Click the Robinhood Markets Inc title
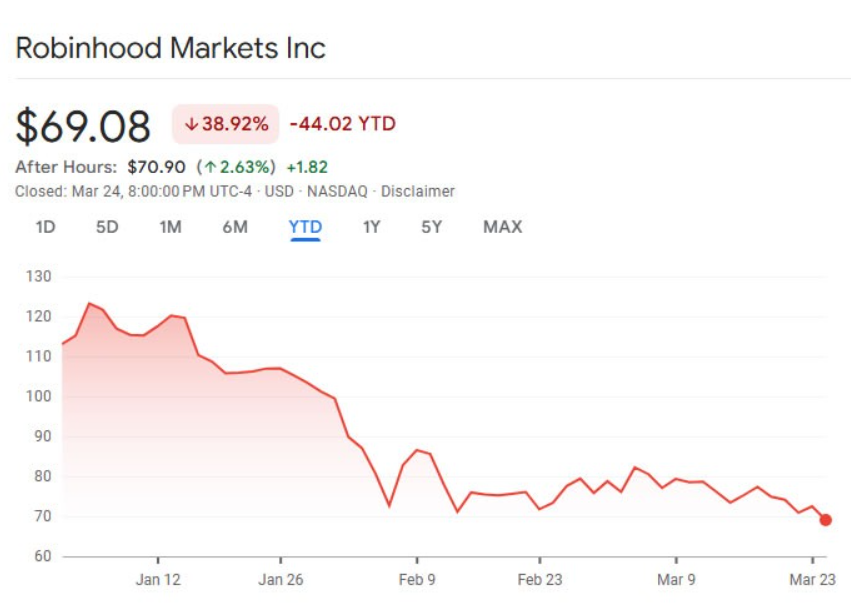This screenshot has height=611, width=851. (170, 48)
